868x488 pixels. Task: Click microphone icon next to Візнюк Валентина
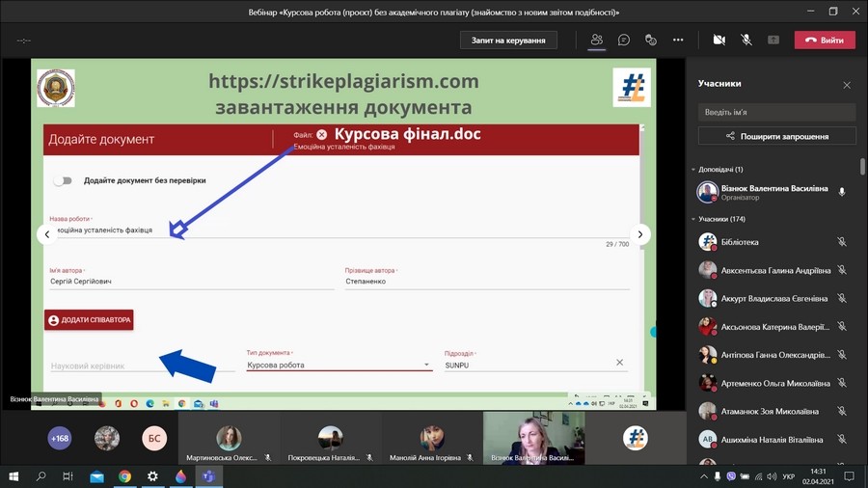coord(841,192)
